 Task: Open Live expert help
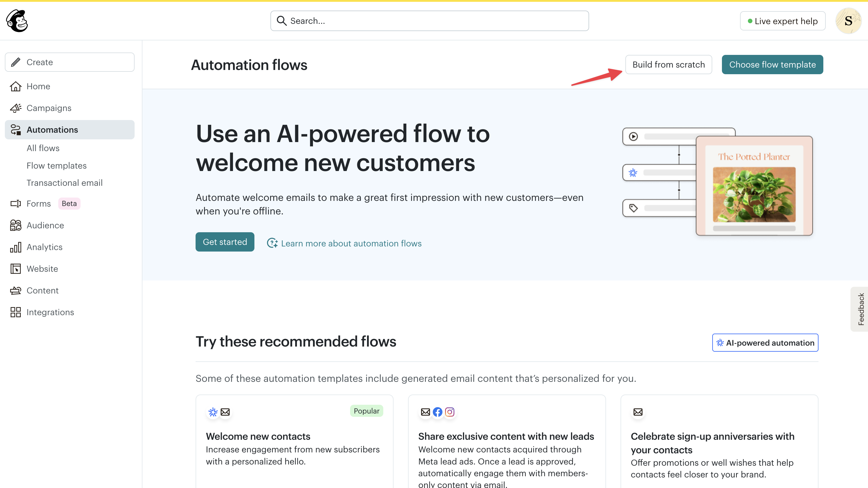click(782, 21)
